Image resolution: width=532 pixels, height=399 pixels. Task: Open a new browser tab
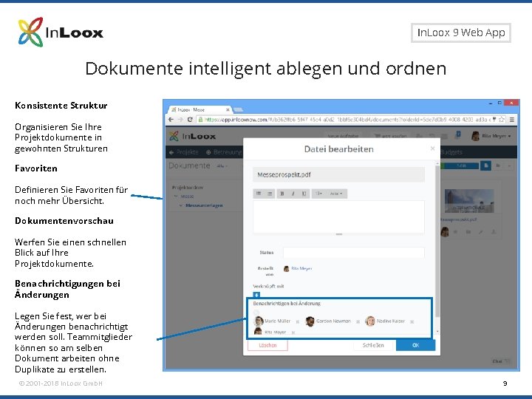pyautogui.click(x=238, y=109)
